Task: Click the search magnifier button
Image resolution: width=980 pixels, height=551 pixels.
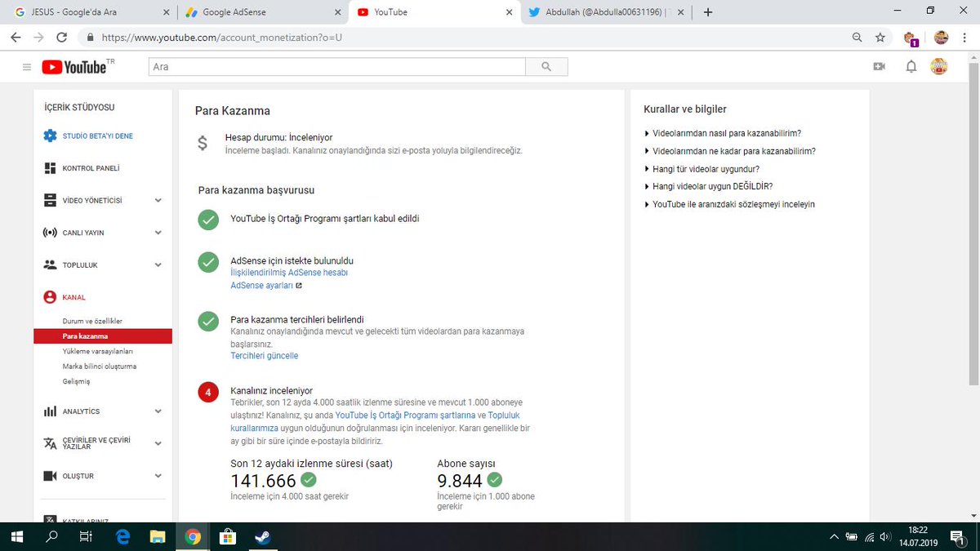Action: 546,67
